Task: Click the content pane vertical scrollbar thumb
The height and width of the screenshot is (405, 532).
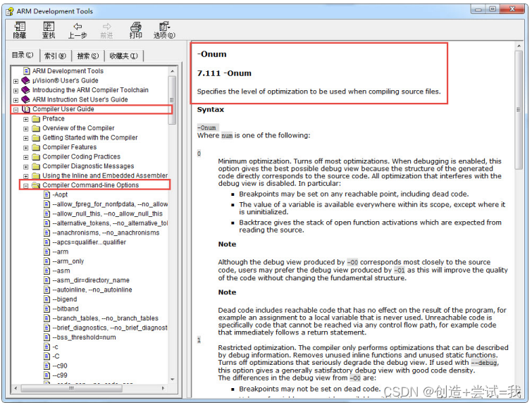Action: 519,110
